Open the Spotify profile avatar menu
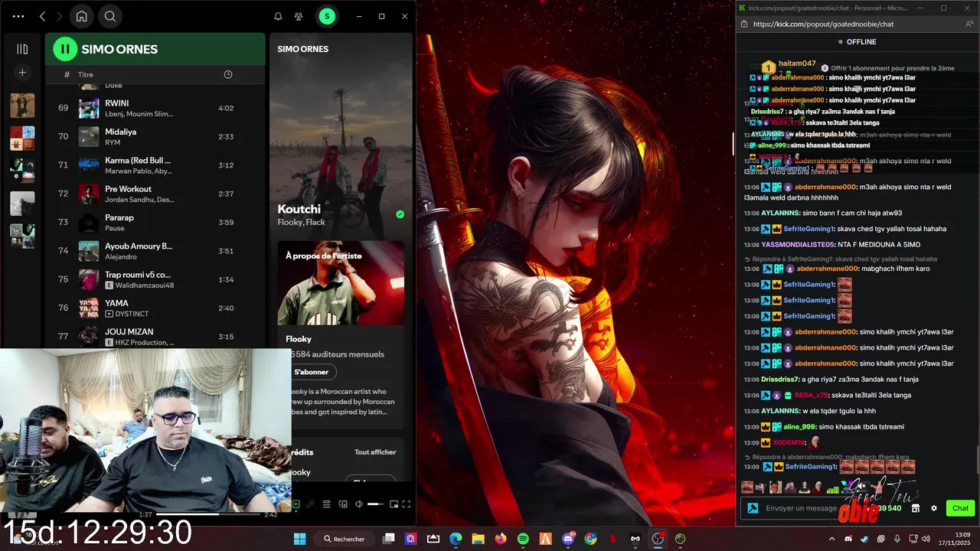 [x=327, y=16]
